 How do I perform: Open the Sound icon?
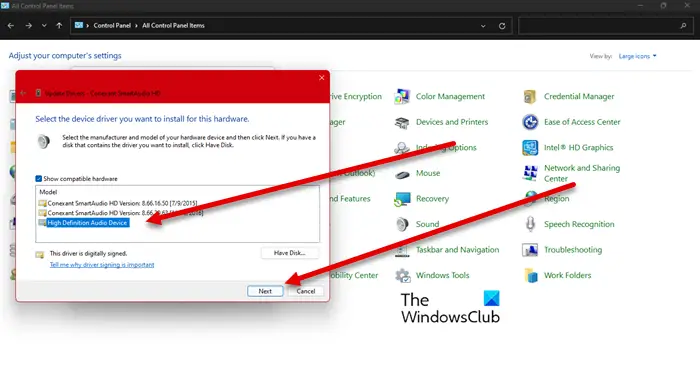pyautogui.click(x=402, y=224)
